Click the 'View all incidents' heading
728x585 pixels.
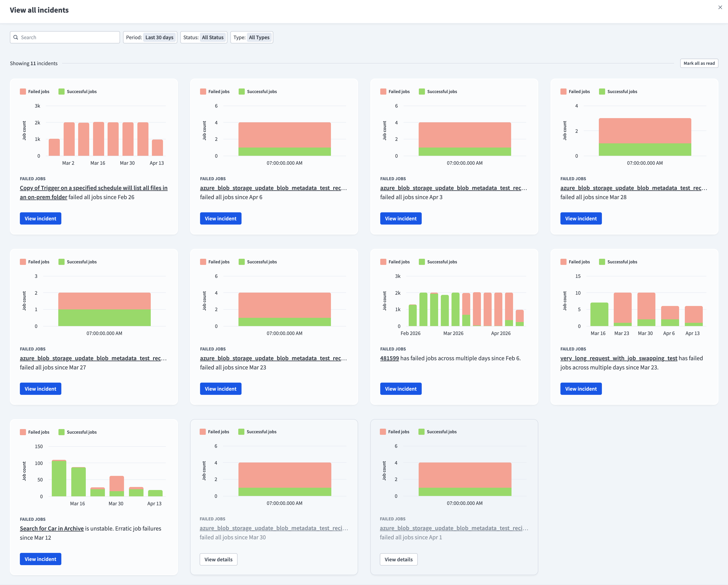[x=39, y=10]
